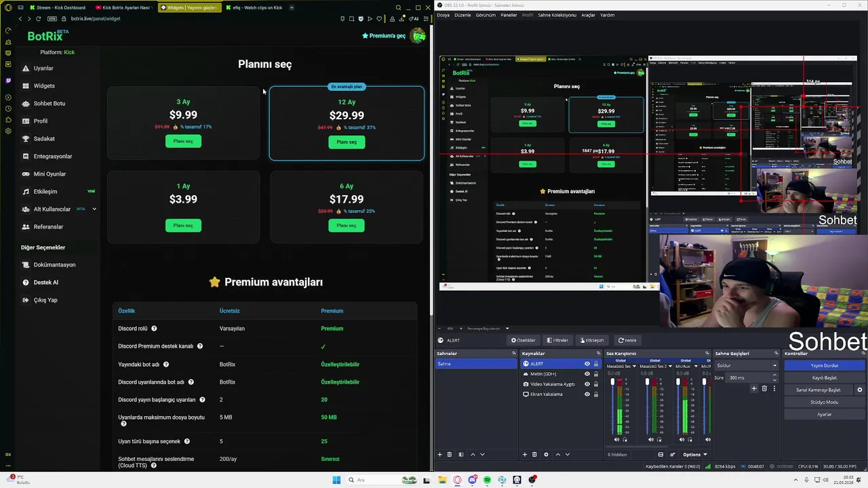Toggle the VPN badge in address bar
Image resolution: width=868 pixels, height=488 pixels.
(x=52, y=19)
